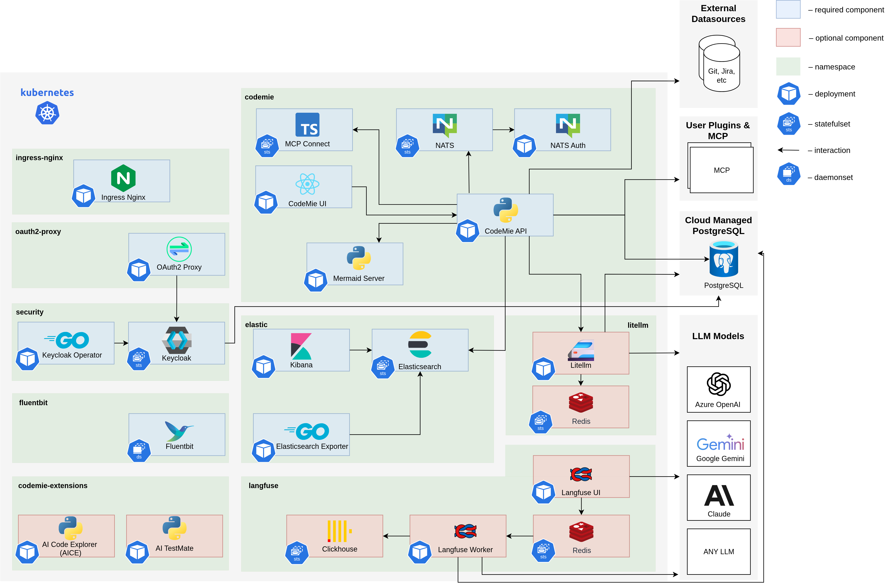
Task: Click the Keycloak statefulset sts badge
Action: pos(138,359)
